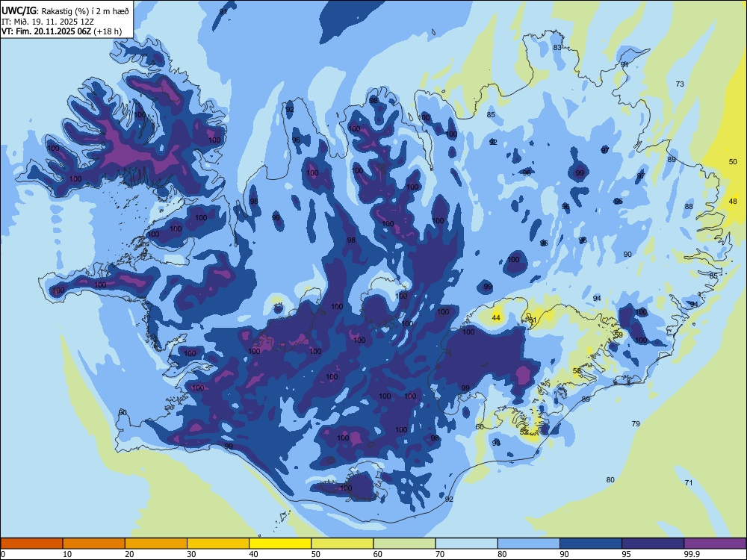Click the '52' humidity value near the south-east coast
This screenshot has height=560, width=747.
[524, 432]
